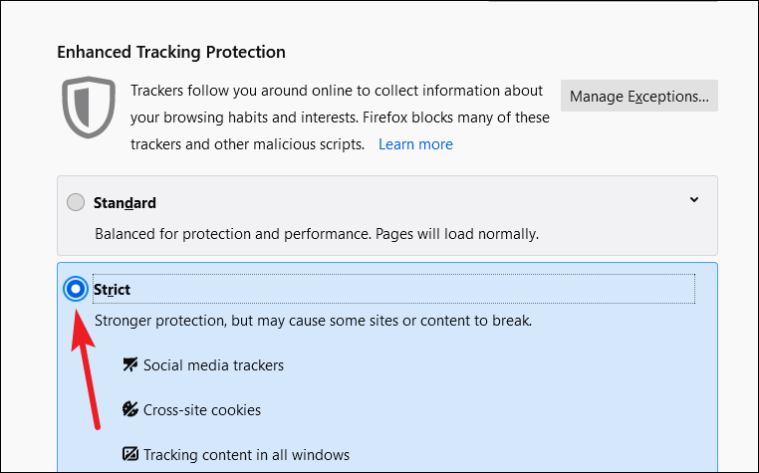This screenshot has height=473, width=759.
Task: Click the Tracking content icon
Action: [130, 455]
